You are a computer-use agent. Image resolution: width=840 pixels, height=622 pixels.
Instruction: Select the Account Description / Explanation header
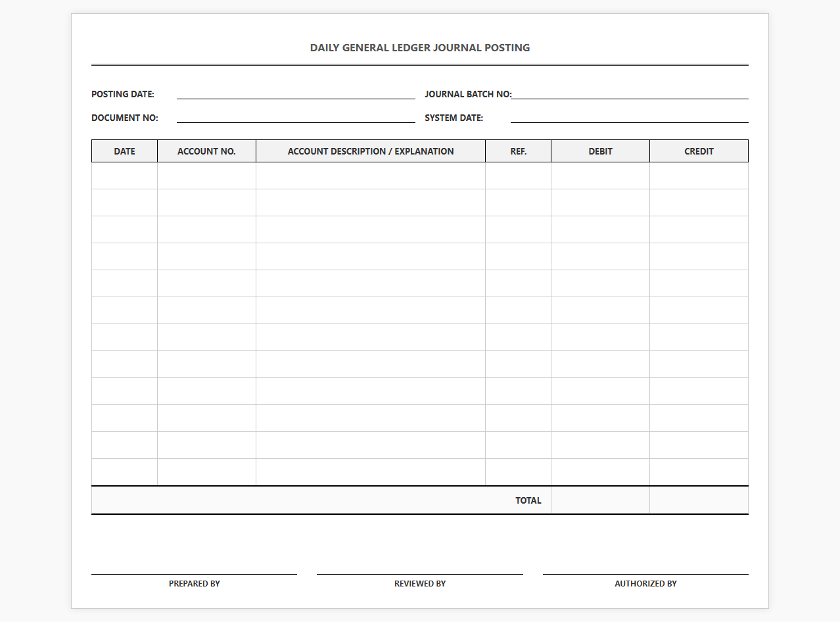tap(371, 151)
